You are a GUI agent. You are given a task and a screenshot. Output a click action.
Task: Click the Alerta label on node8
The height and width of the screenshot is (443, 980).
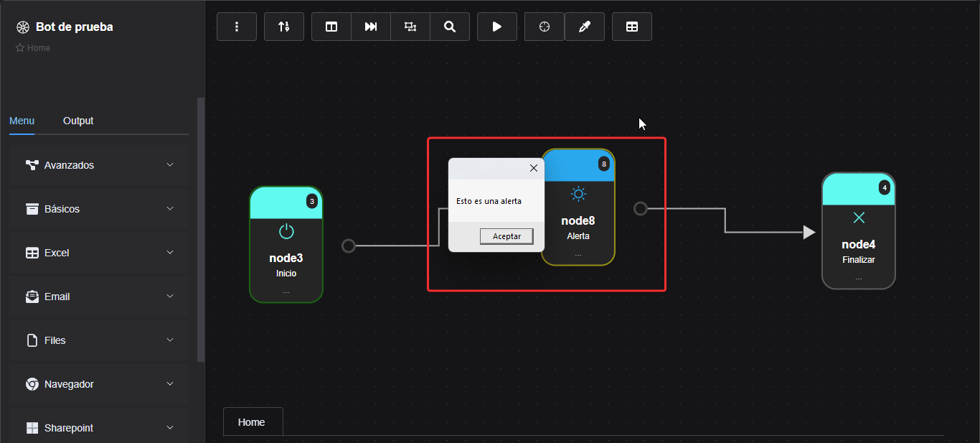click(578, 236)
